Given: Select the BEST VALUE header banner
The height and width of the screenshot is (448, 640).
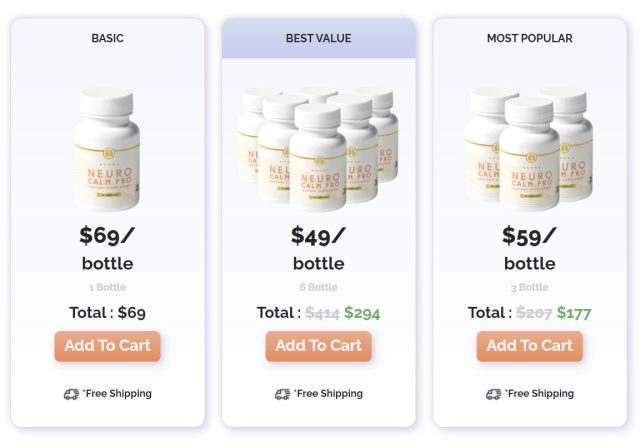Looking at the screenshot, I should pyautogui.click(x=319, y=38).
